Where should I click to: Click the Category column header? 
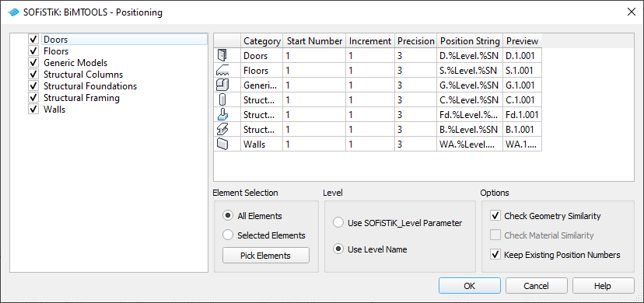point(261,41)
